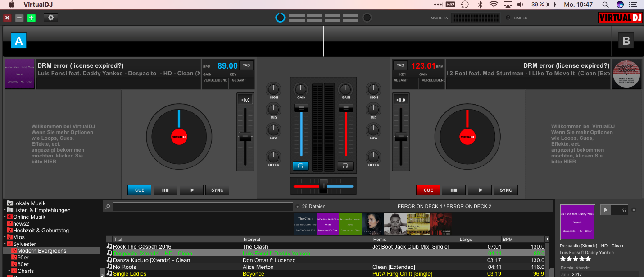Click the headphone icon in preview player
Viewport: 644px width, 277px height.
point(624,210)
